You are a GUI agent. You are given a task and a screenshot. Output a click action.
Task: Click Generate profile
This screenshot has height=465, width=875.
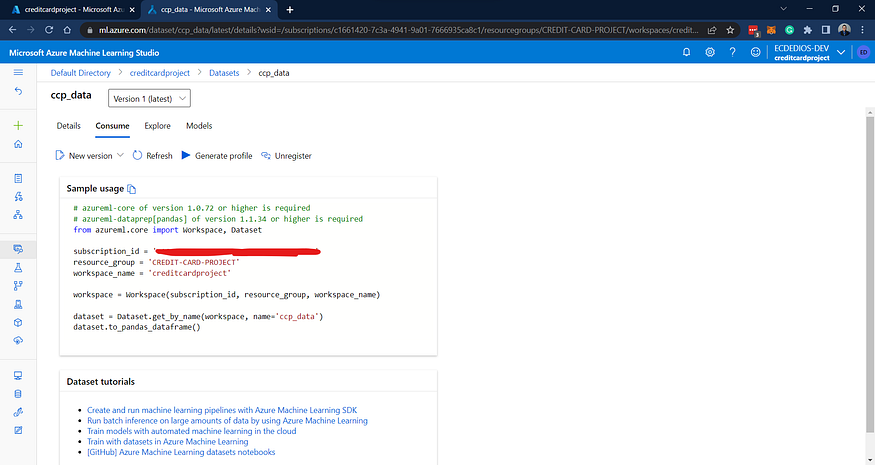[x=217, y=156]
